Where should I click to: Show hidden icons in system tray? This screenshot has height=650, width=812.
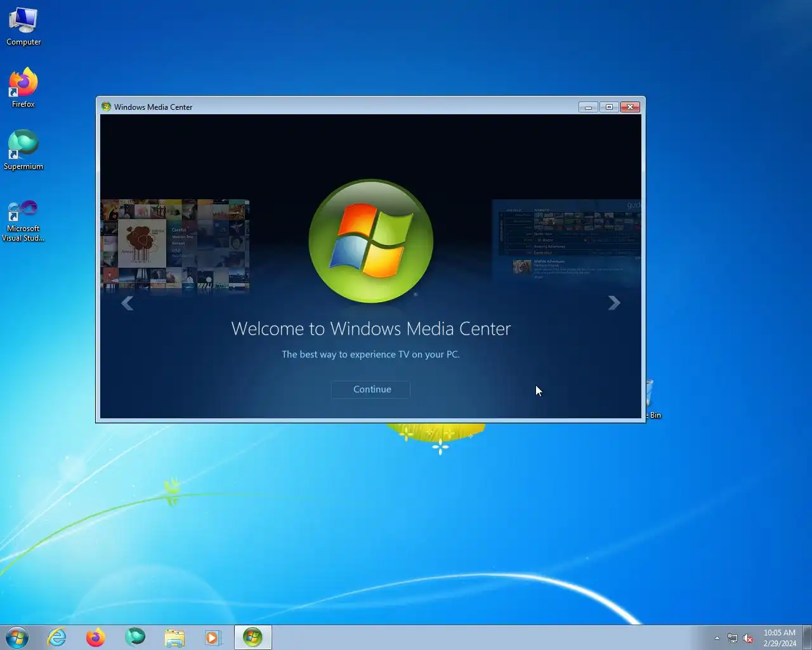point(717,638)
